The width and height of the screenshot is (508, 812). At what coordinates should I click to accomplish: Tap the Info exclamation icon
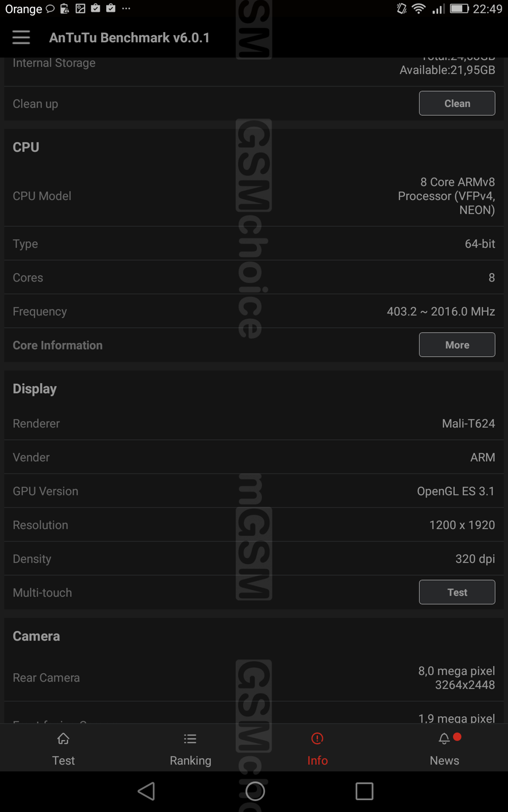[317, 739]
